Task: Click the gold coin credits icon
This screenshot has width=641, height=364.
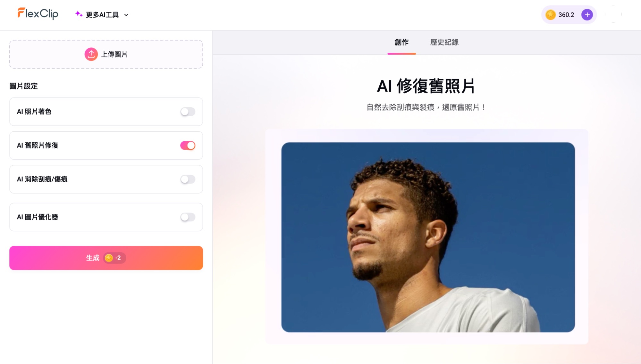Action: pyautogui.click(x=551, y=15)
